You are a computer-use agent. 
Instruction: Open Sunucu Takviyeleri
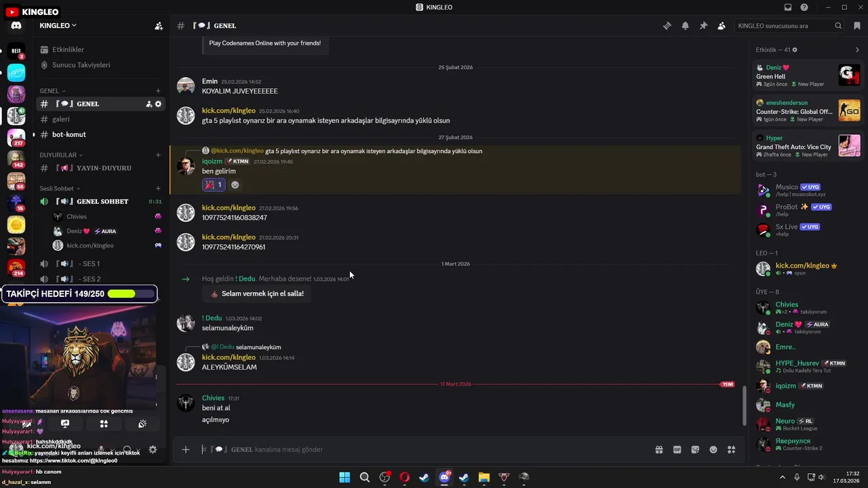point(81,65)
